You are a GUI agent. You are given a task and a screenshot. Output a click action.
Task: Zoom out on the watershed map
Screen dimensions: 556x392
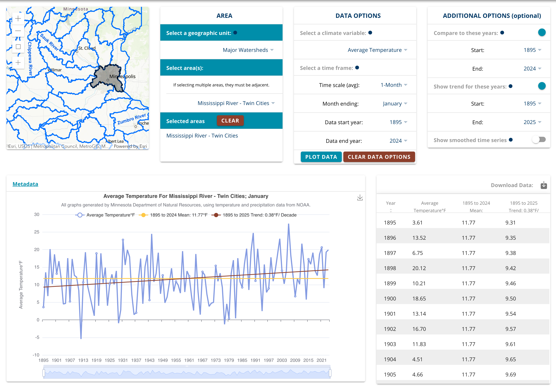[x=18, y=31]
